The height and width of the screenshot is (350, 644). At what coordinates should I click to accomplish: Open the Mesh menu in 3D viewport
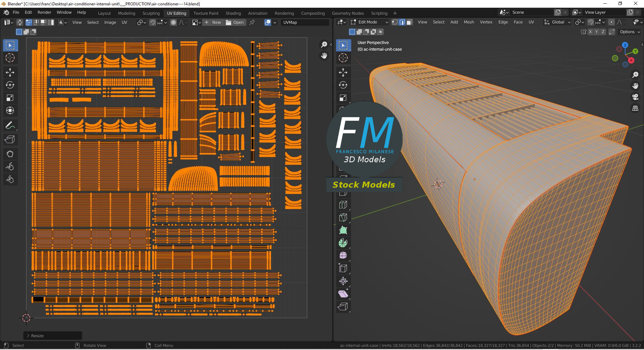click(x=469, y=22)
